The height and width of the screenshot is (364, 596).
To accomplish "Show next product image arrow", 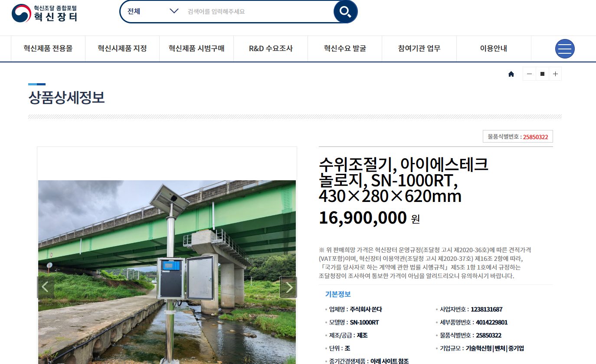I will pos(288,287).
